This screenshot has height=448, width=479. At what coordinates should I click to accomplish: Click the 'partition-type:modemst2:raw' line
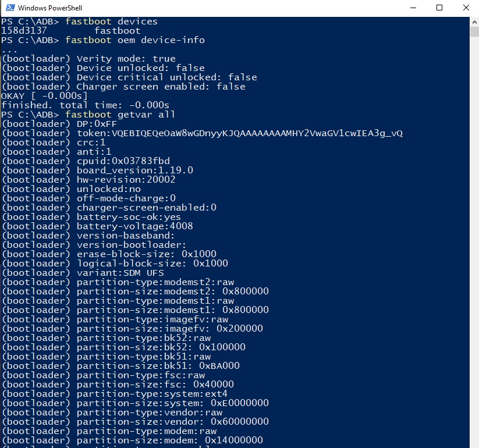click(x=118, y=282)
